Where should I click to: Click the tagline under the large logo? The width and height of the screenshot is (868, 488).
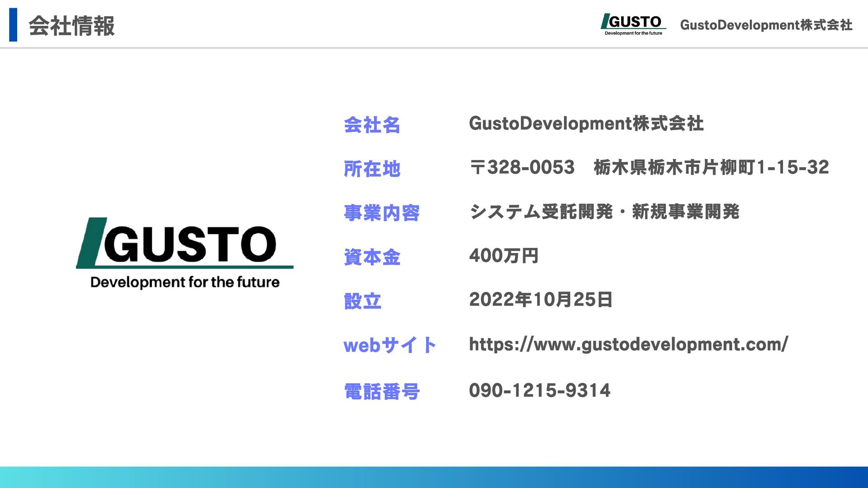tap(185, 282)
